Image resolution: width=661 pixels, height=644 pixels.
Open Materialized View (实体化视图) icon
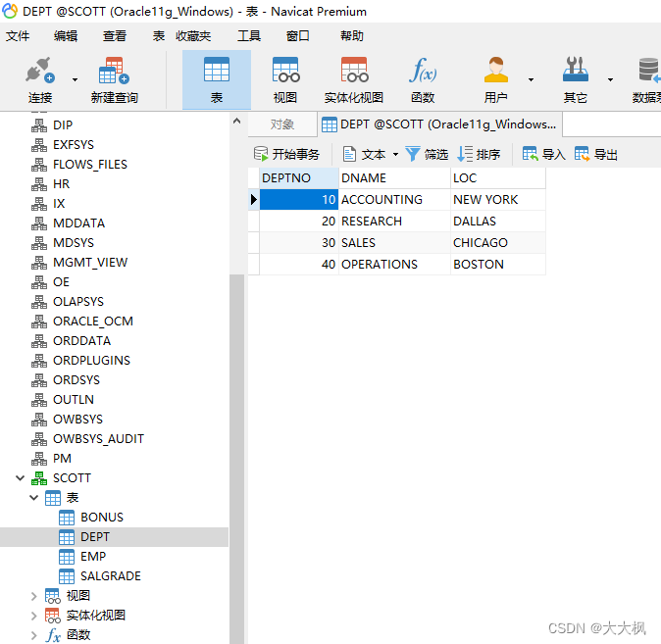354,70
